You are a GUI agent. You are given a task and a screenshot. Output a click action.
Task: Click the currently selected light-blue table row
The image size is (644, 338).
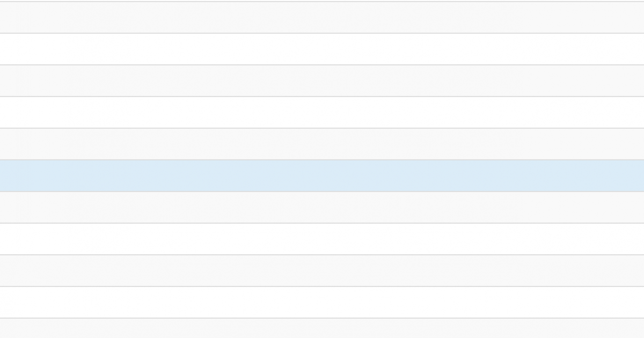point(322,175)
